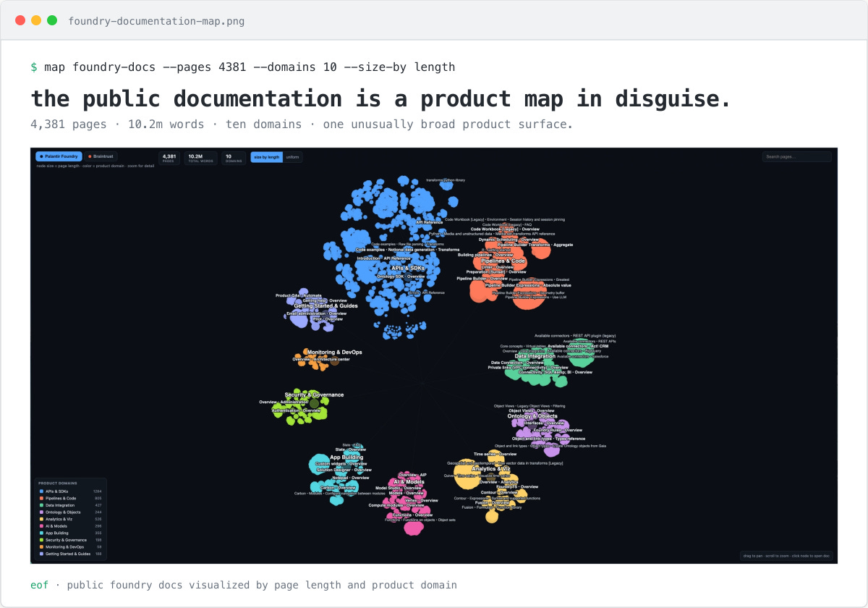The image size is (868, 608).
Task: Click the blue APIs & SDKs legend swatch
Action: pyautogui.click(x=41, y=491)
